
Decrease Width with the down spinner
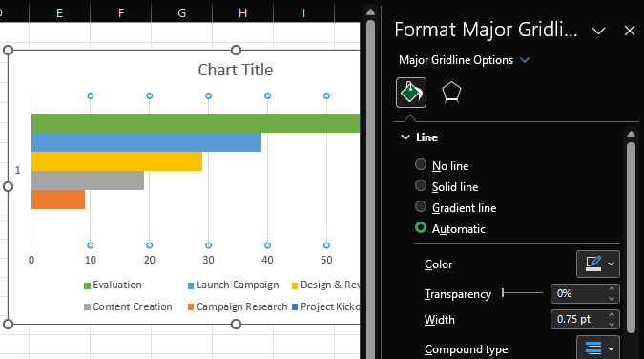tap(612, 324)
